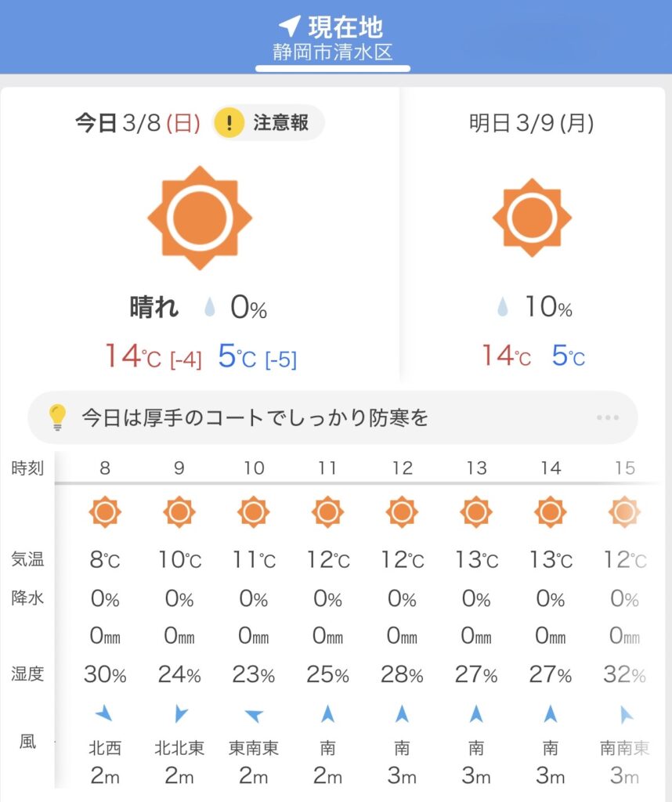Select tomorrow's 明日 3/9 forecast card
The width and height of the screenshot is (672, 802).
[x=532, y=235]
